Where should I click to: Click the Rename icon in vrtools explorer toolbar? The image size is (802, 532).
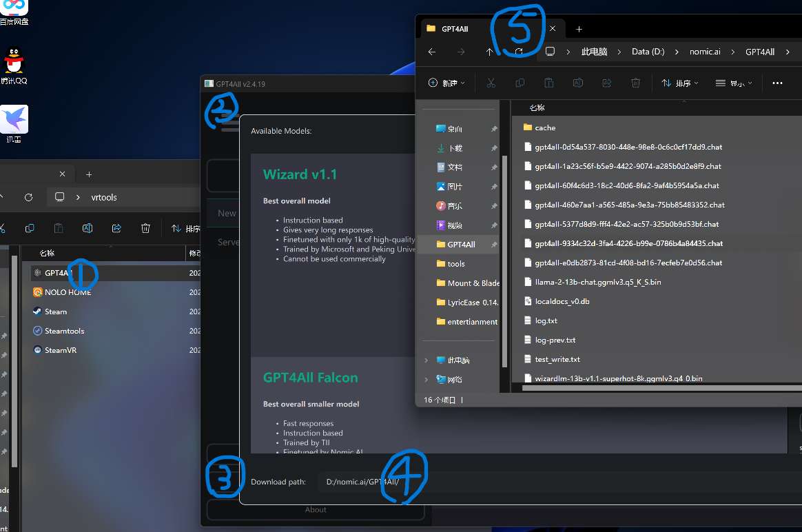[x=88, y=228]
